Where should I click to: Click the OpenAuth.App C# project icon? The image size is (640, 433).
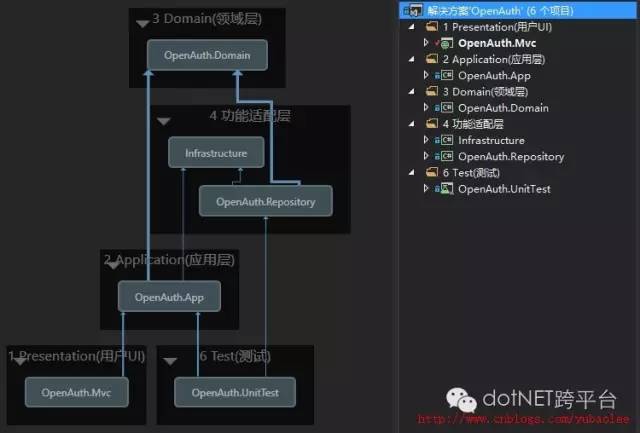pyautogui.click(x=447, y=75)
